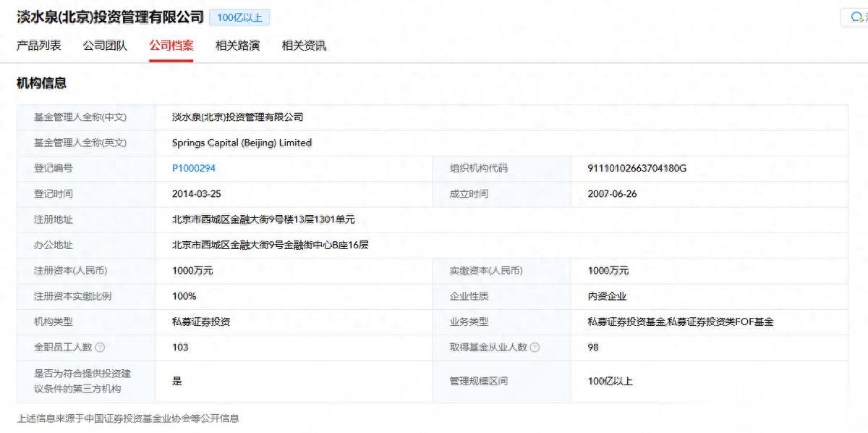Click registered capital value 1000万元
Viewport: 868px width, 433px height.
(192, 271)
